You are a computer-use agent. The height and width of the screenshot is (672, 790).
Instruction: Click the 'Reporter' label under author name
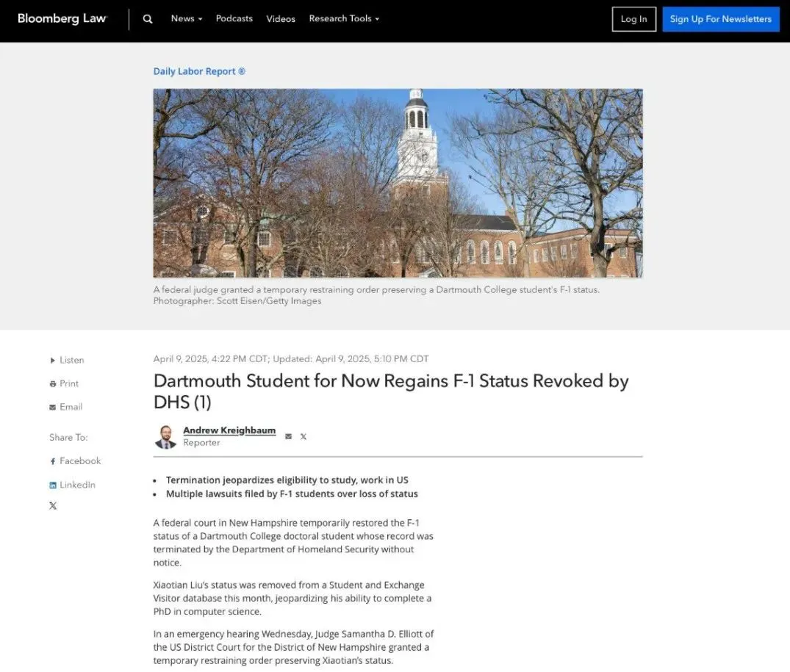tap(201, 443)
